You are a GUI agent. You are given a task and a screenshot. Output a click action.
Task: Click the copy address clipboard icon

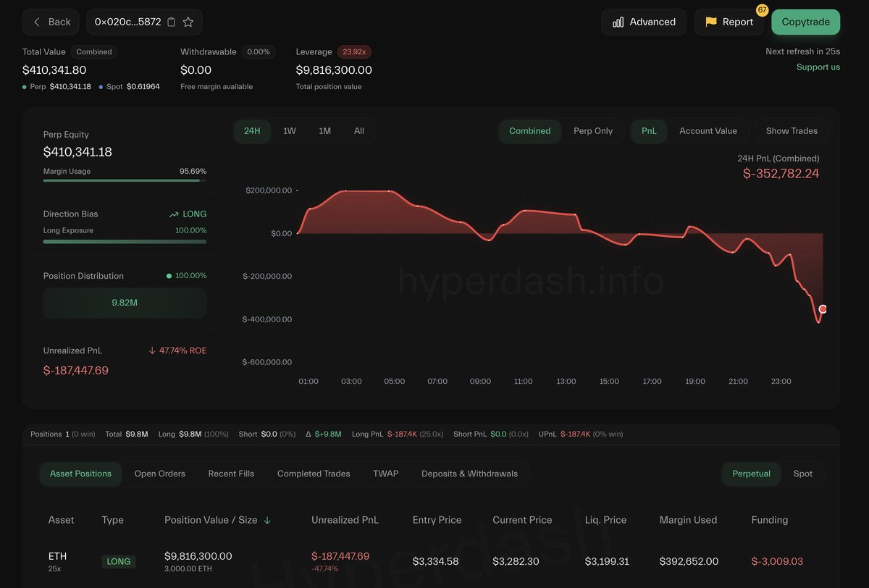(x=171, y=22)
